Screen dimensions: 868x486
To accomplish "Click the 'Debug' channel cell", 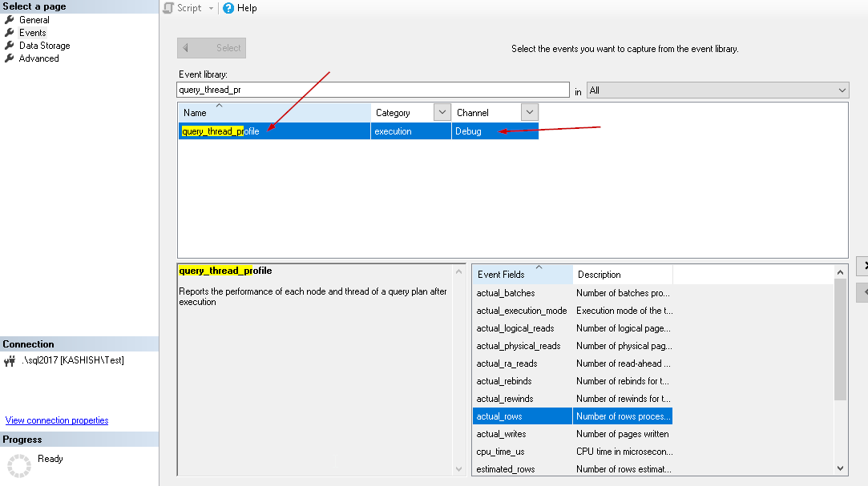I will (x=495, y=131).
